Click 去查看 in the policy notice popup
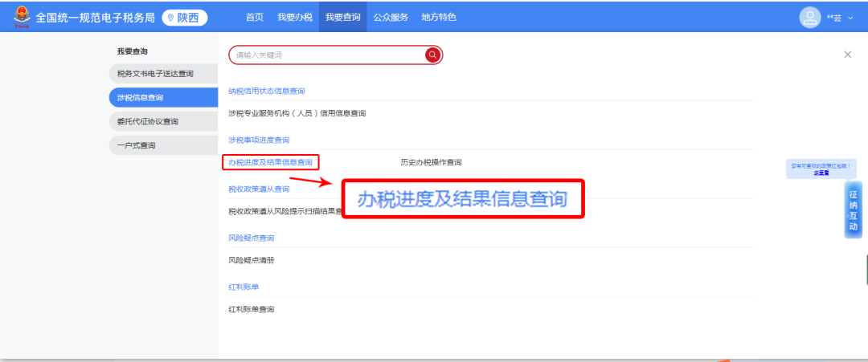 (821, 173)
